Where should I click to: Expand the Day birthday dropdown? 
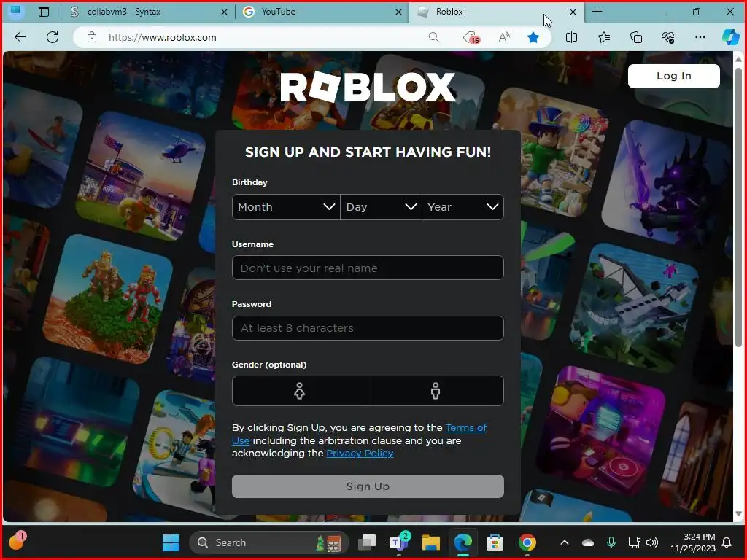pos(381,207)
